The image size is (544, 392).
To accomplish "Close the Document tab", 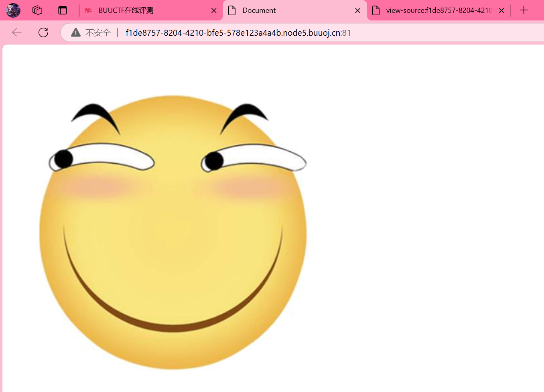I will pyautogui.click(x=357, y=10).
